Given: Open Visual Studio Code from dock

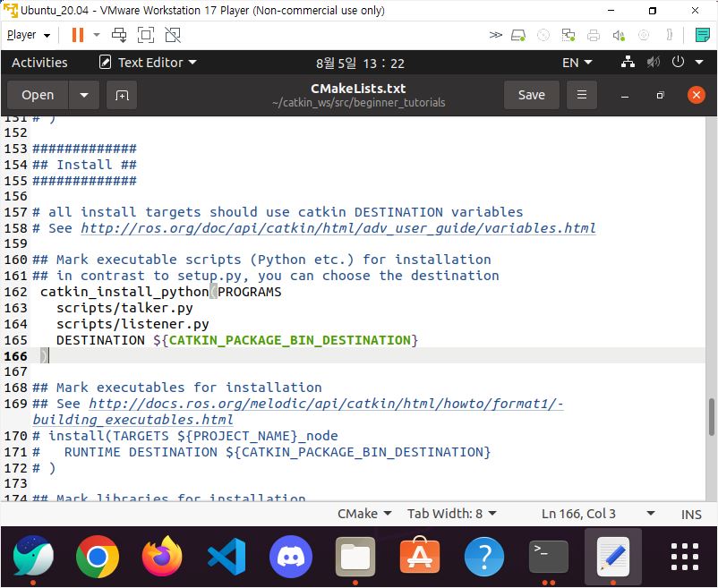Looking at the screenshot, I should pyautogui.click(x=227, y=557).
